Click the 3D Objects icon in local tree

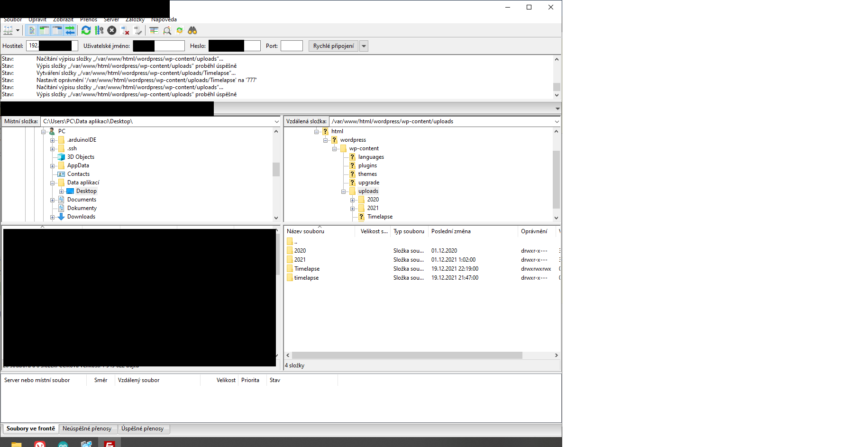pos(61,157)
